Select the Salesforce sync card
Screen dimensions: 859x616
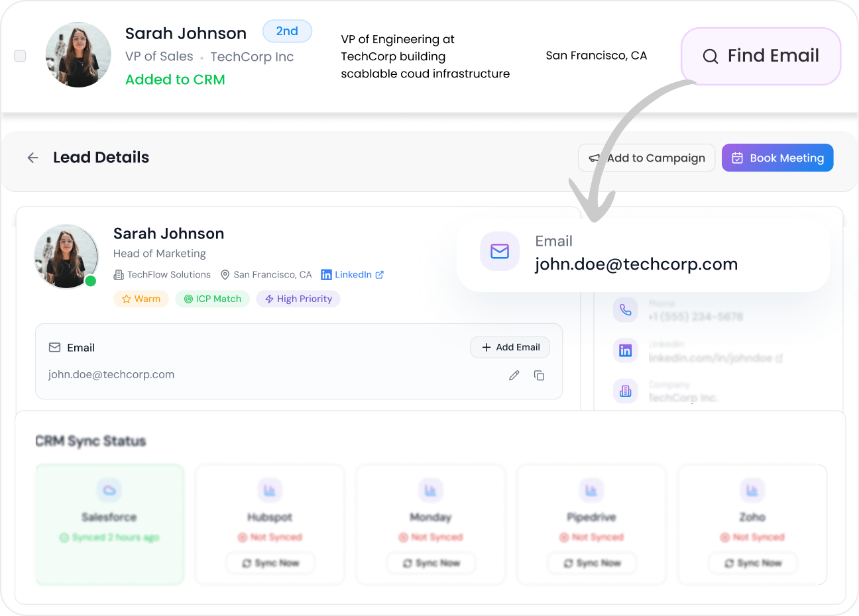[109, 525]
